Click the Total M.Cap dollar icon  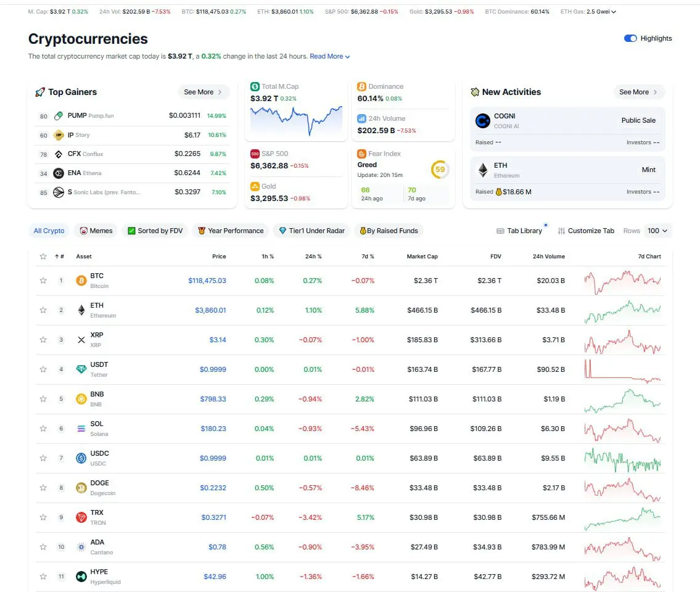point(255,86)
